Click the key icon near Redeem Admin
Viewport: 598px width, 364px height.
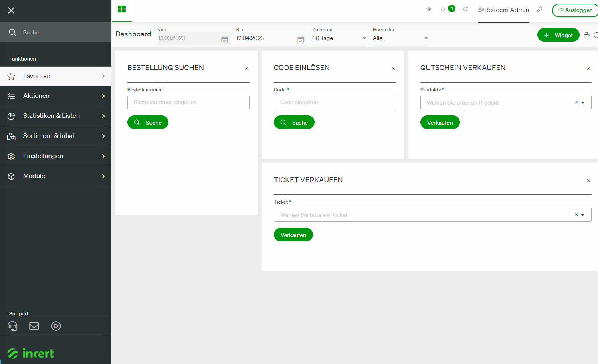540,9
